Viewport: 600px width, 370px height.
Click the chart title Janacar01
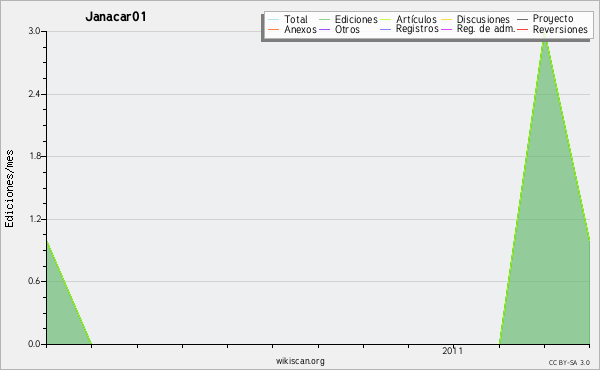[x=116, y=16]
